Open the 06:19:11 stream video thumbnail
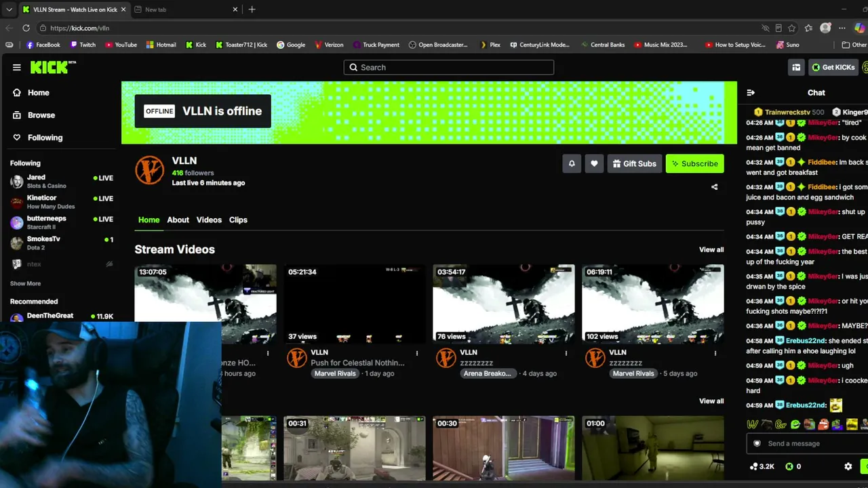Viewport: 868px width, 488px height. (653, 304)
